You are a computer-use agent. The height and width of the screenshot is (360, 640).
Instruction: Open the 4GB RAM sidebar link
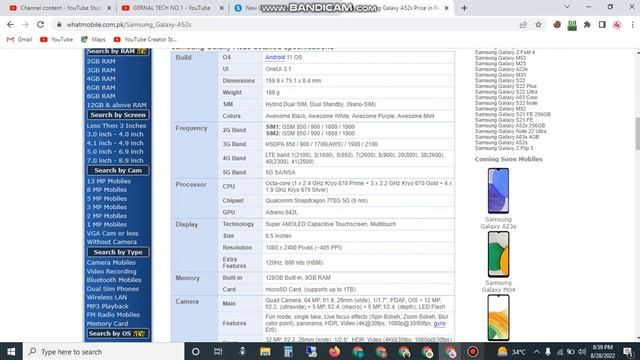[x=101, y=79]
